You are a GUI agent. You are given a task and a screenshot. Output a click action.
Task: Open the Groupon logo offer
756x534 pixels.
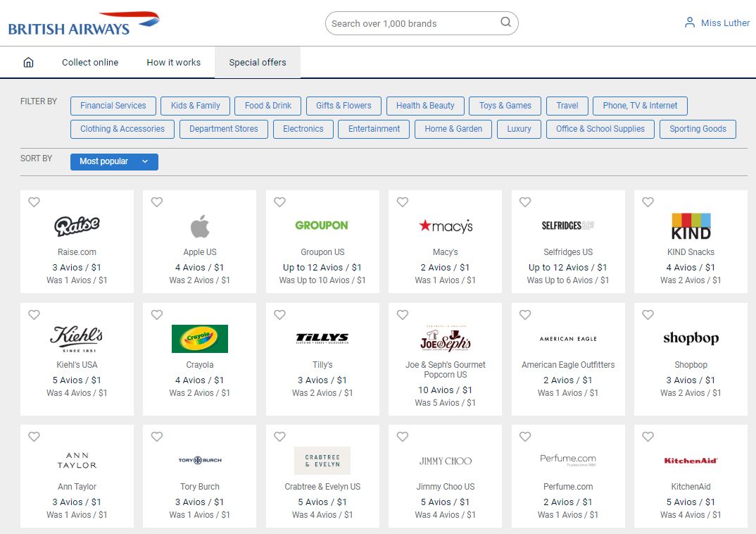[322, 225]
